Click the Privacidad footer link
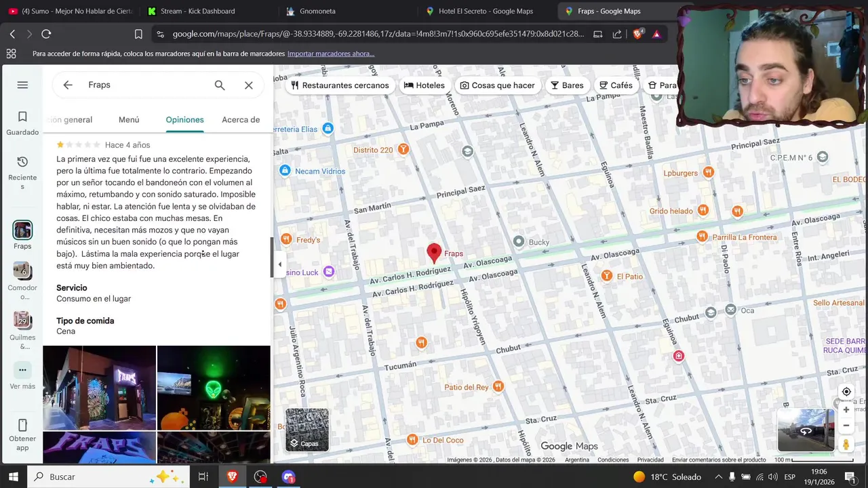This screenshot has width=868, height=488. pyautogui.click(x=650, y=460)
